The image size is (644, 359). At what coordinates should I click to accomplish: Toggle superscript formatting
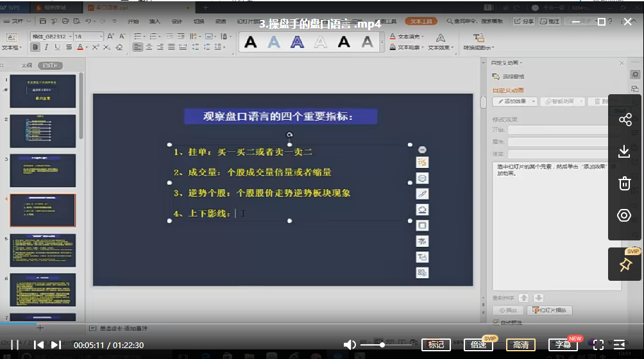[96, 47]
